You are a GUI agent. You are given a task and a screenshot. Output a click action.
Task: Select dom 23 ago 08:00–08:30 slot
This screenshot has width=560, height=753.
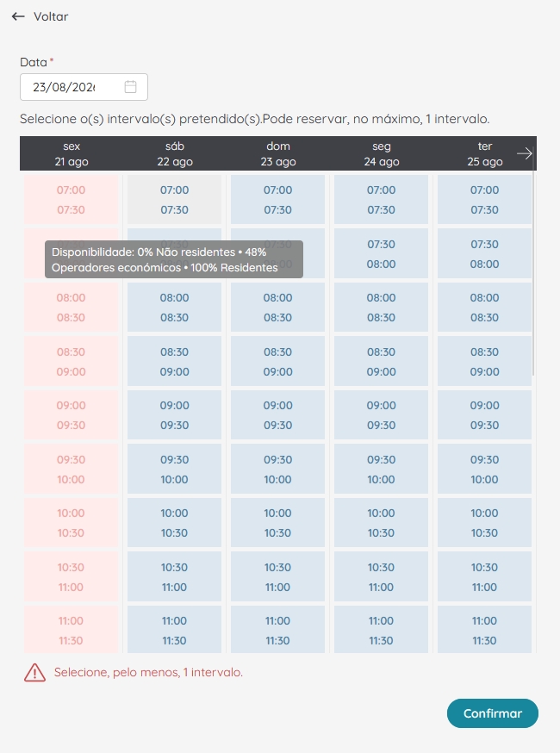277,308
